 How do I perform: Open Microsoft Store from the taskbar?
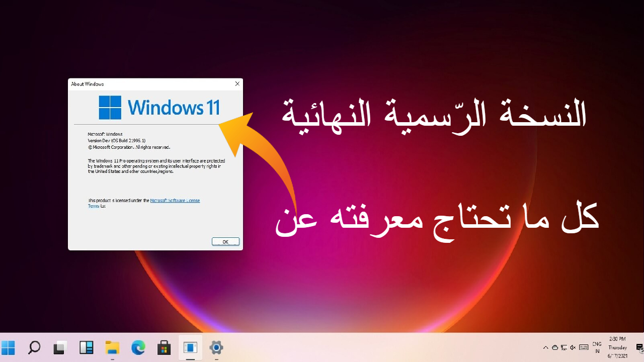pos(165,347)
